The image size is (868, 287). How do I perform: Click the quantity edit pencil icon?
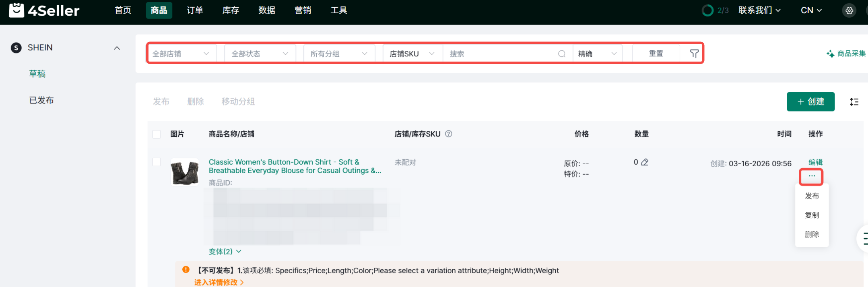(x=645, y=162)
